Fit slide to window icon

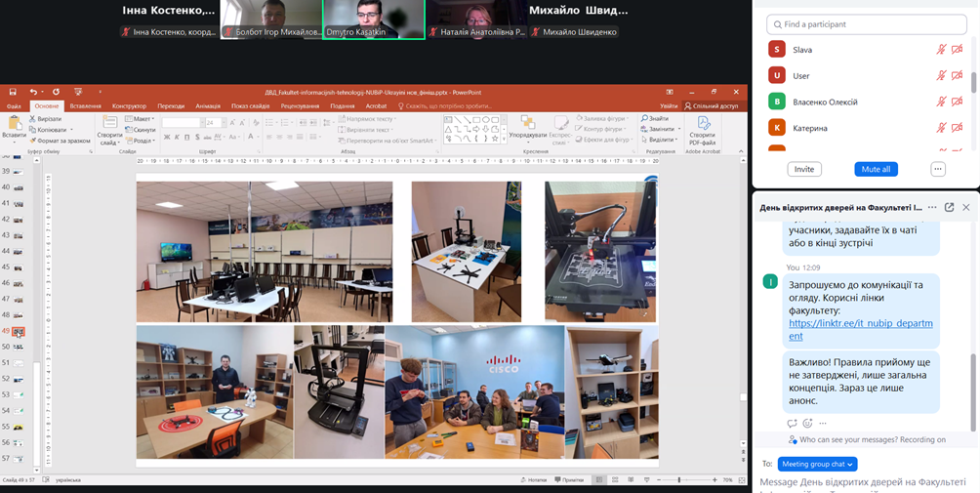(740, 480)
